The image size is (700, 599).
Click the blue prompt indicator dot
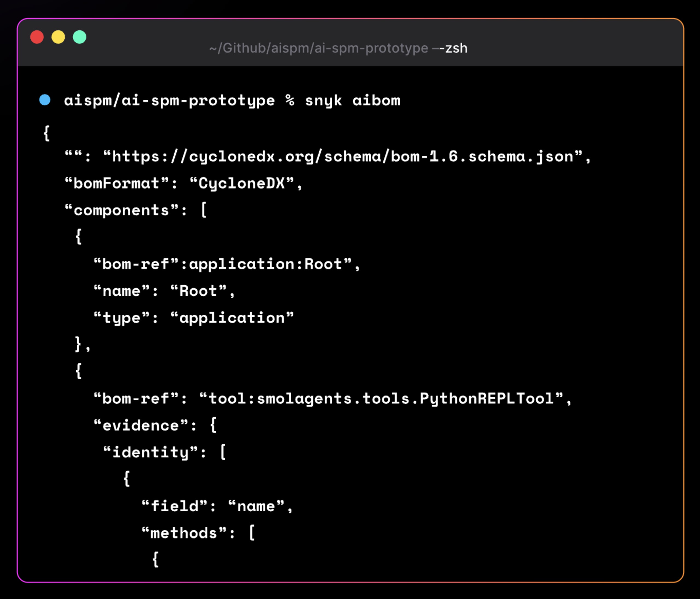pyautogui.click(x=45, y=100)
